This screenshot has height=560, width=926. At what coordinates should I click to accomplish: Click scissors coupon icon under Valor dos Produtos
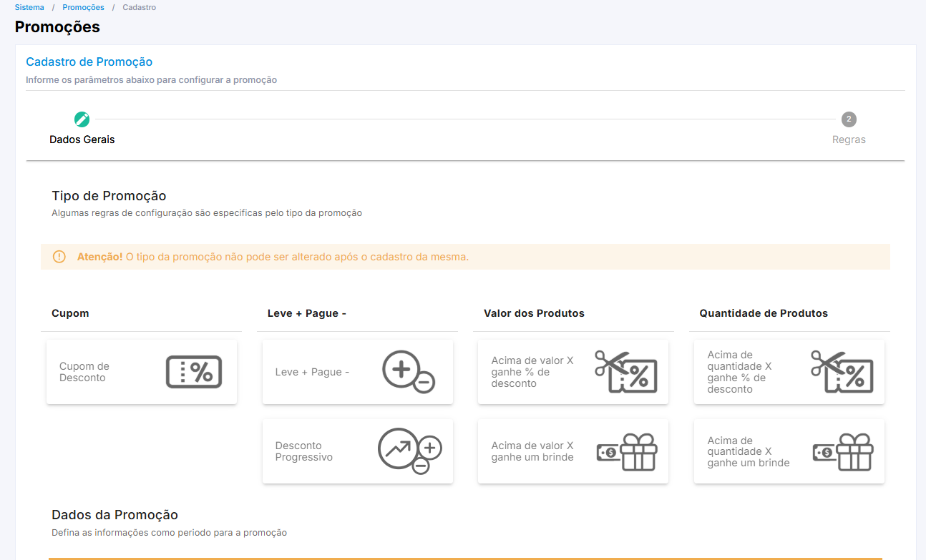pos(625,372)
